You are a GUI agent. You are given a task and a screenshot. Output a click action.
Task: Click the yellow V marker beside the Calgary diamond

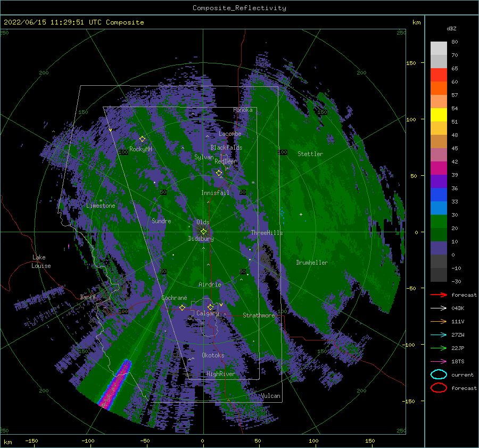(221, 305)
